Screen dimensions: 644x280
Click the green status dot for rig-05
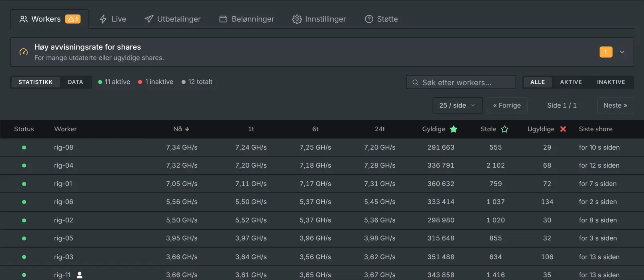(24, 238)
